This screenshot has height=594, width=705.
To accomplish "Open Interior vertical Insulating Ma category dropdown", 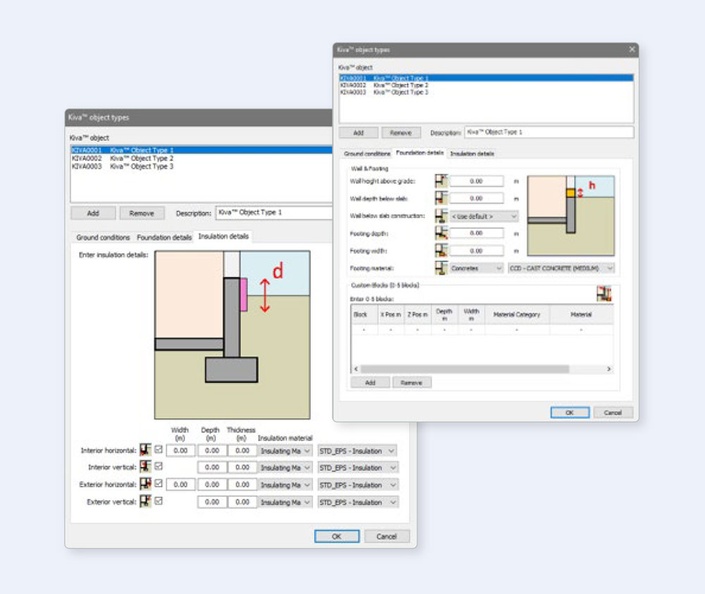I will pos(285,468).
